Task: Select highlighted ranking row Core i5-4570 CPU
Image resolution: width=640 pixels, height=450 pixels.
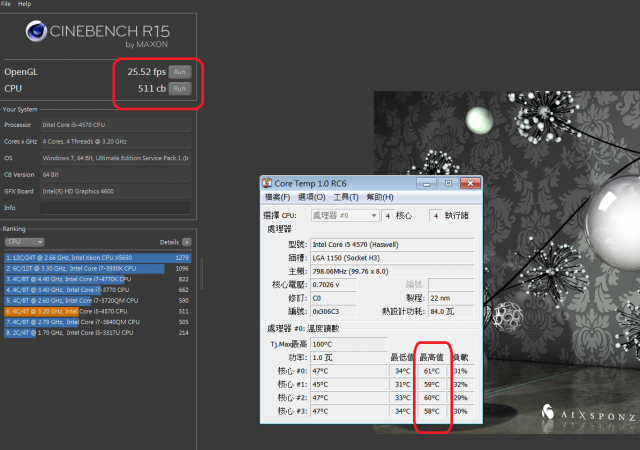Action: 97,311
